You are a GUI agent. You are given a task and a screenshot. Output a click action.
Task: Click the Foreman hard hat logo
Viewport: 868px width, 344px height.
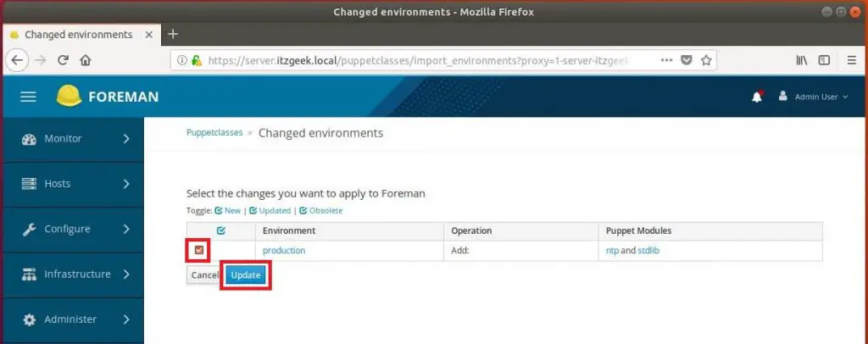(x=69, y=97)
